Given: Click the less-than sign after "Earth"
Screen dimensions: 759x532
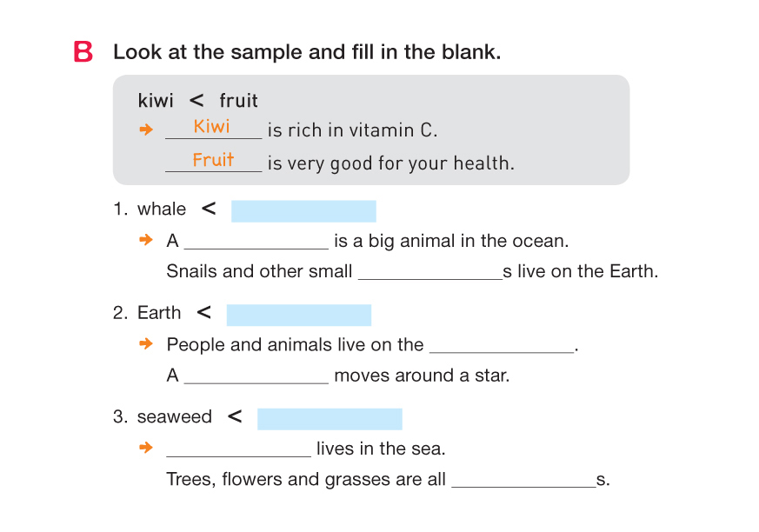Looking at the screenshot, I should [204, 313].
